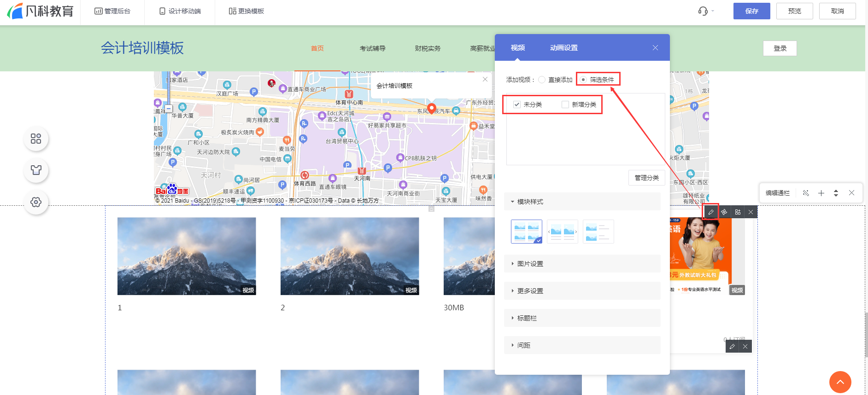This screenshot has height=395, width=868.
Task: Open 更换模板 template switcher
Action: [246, 11]
